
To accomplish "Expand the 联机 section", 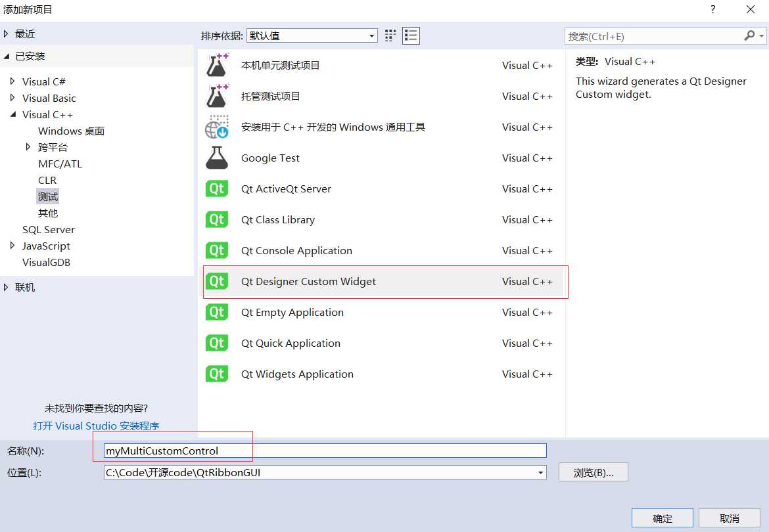I will coord(6,287).
